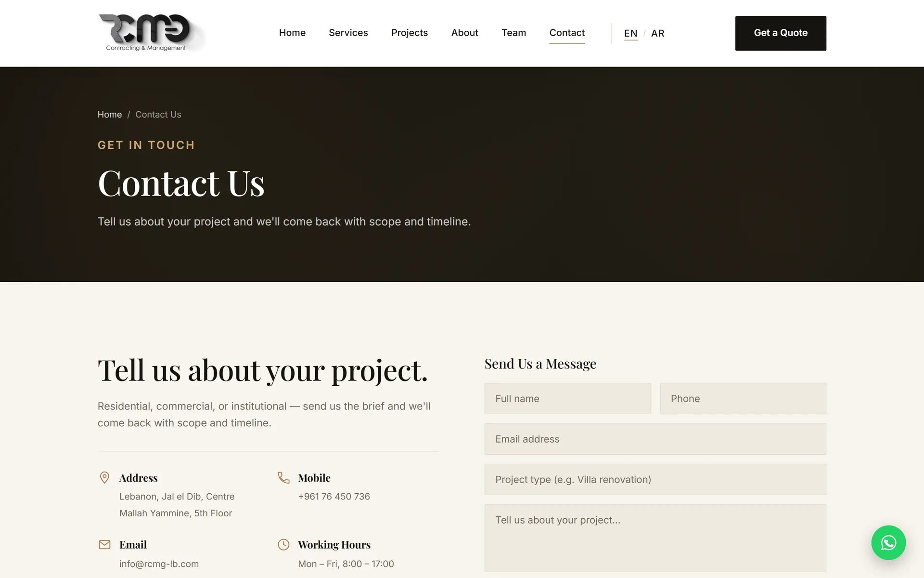Click the 'Mon – Fri, 8:00 – 17:00' hours text
Viewport: 924px width, 578px height.
(x=346, y=564)
